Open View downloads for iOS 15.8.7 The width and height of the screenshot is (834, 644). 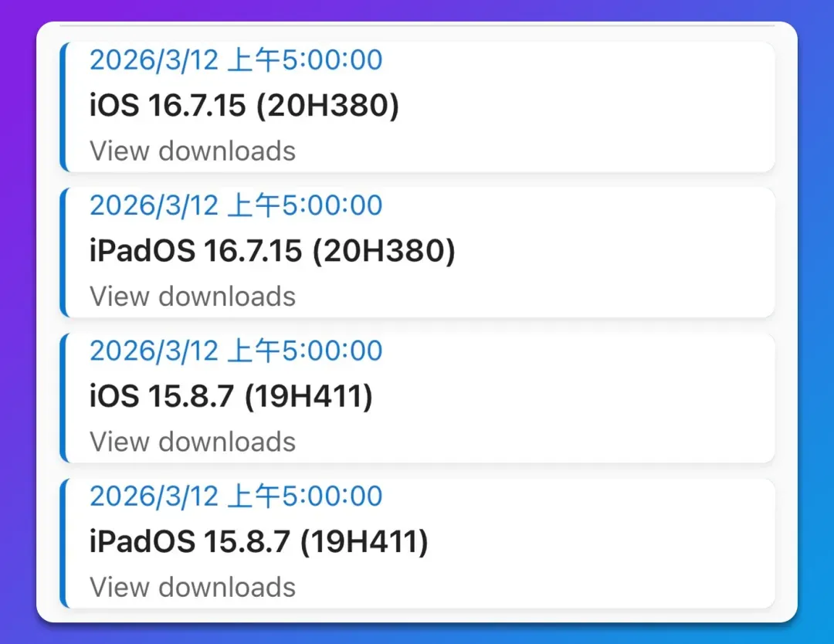[x=192, y=442]
